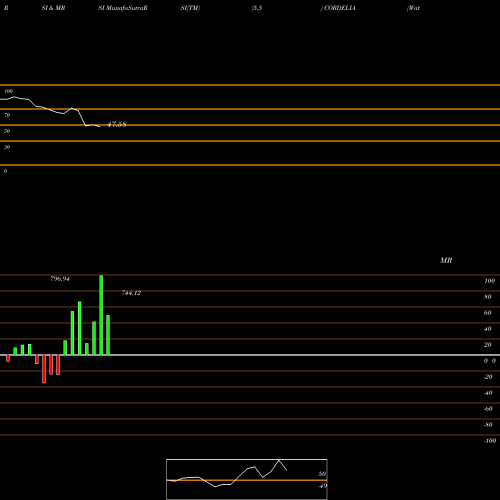Image resolution: width=500 pixels, height=500 pixels.
Task: Click the end of the white RSI line
Action: [x=100, y=127]
